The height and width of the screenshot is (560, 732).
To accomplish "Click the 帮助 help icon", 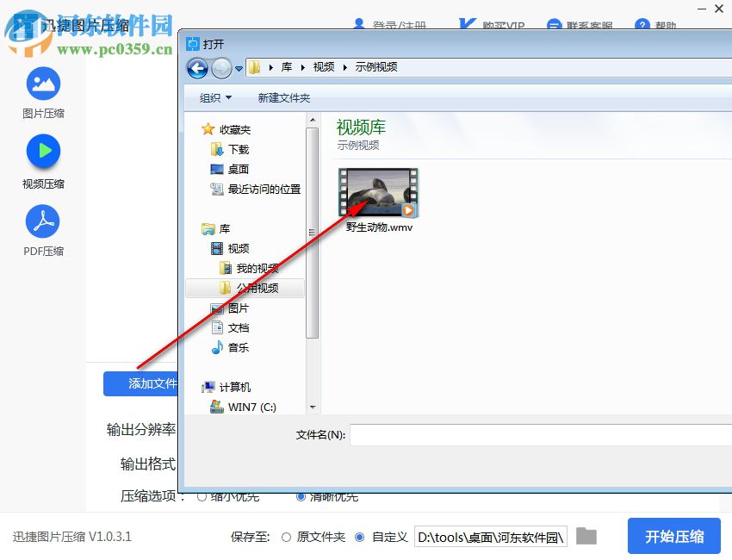I will click(647, 25).
